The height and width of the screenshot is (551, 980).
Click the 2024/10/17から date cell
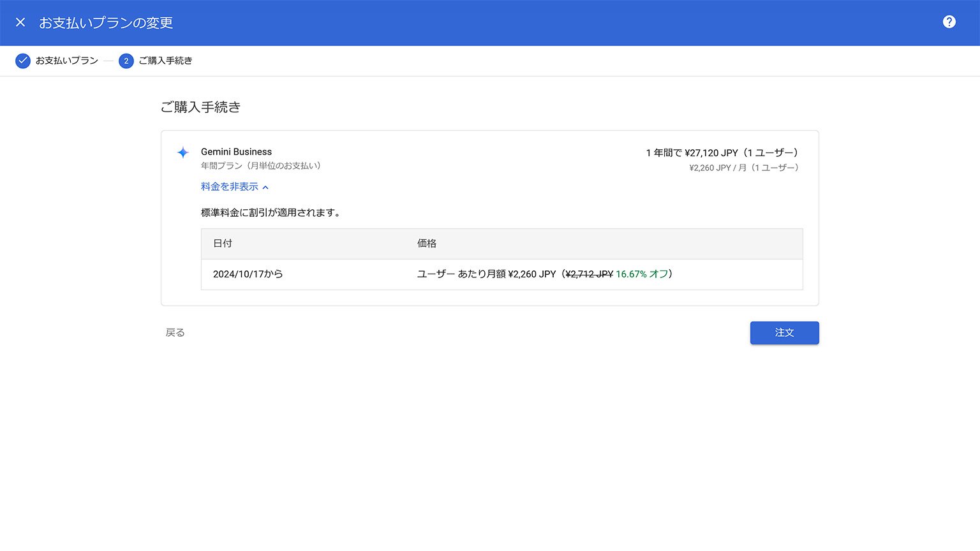click(248, 274)
